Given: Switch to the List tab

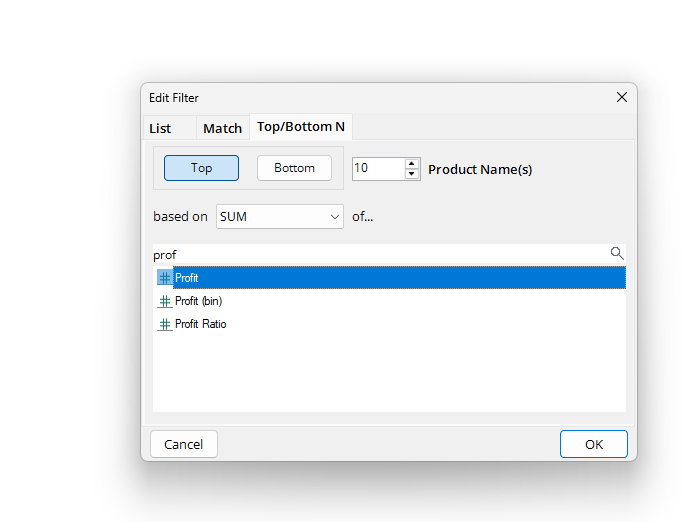Looking at the screenshot, I should (160, 128).
